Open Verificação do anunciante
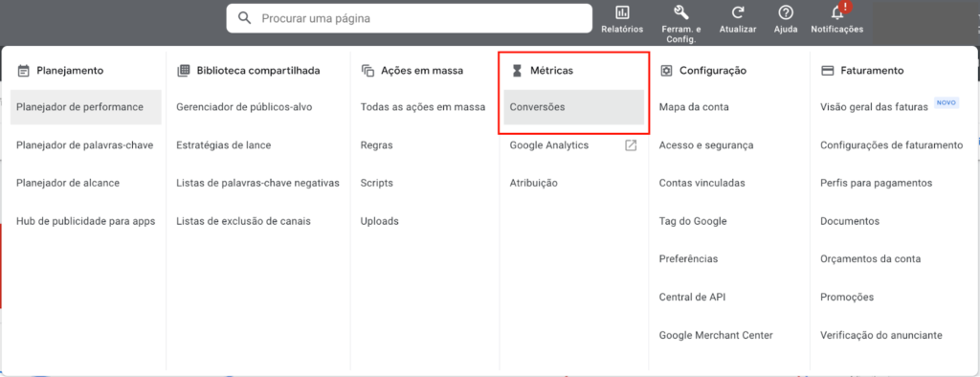Image resolution: width=980 pixels, height=377 pixels. tap(880, 335)
